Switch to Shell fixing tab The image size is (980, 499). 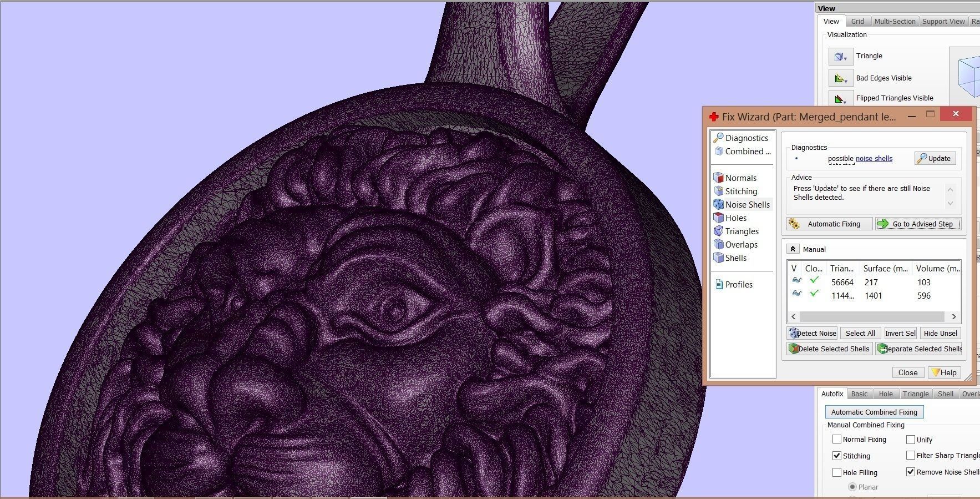pyautogui.click(x=945, y=394)
